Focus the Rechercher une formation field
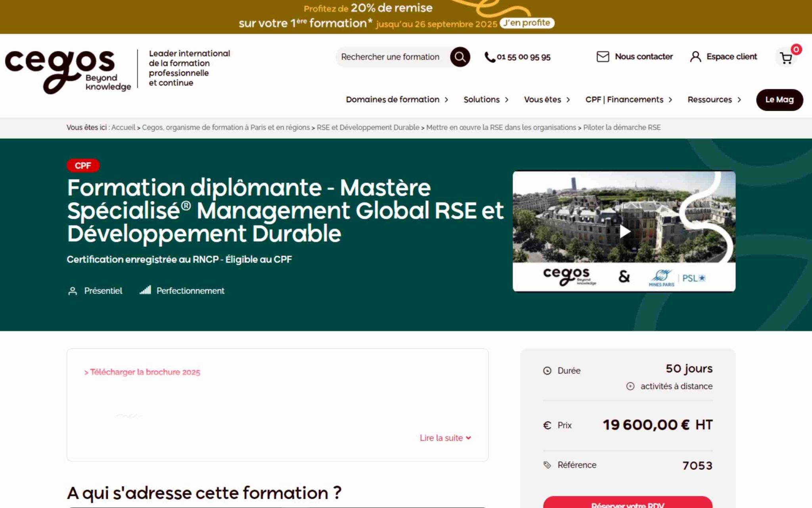The height and width of the screenshot is (508, 812). (x=393, y=57)
